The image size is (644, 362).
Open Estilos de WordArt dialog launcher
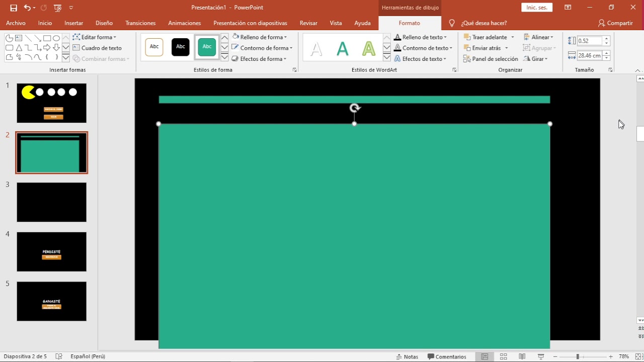454,70
